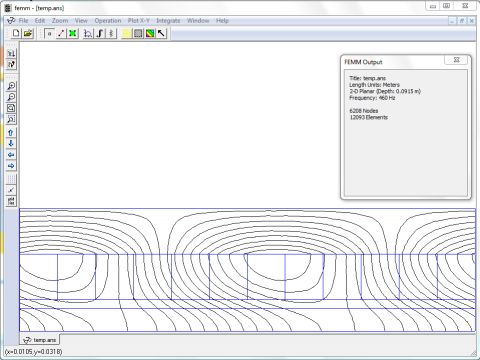480x360 pixels.
Task: Click the 'Frequency: 460 Hz' output line
Action: 372,98
